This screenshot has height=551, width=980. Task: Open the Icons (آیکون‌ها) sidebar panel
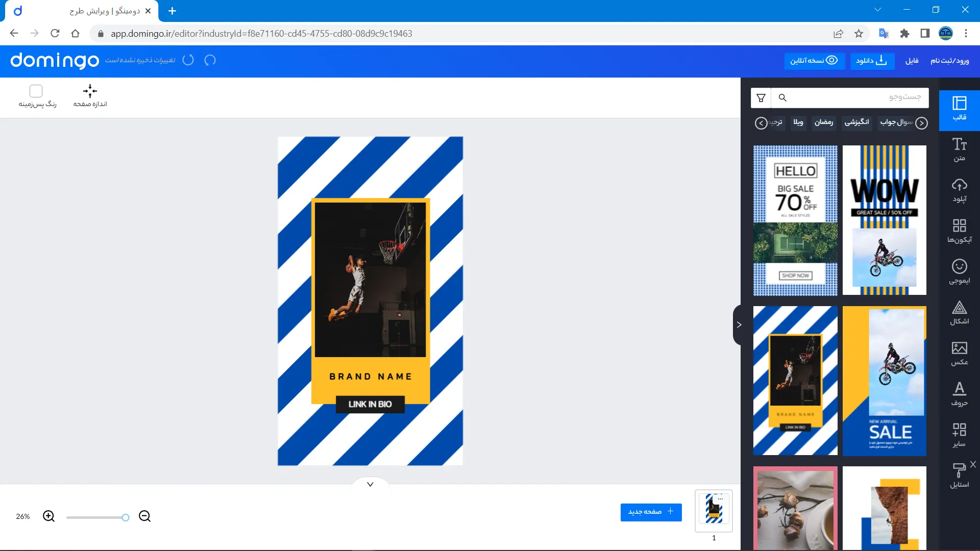pos(959,232)
